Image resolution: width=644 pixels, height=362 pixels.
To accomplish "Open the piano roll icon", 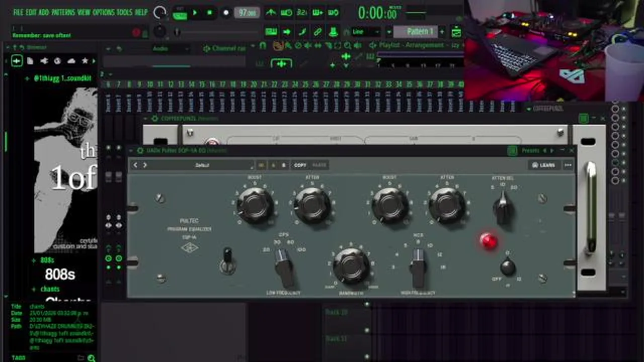I will 302,32.
